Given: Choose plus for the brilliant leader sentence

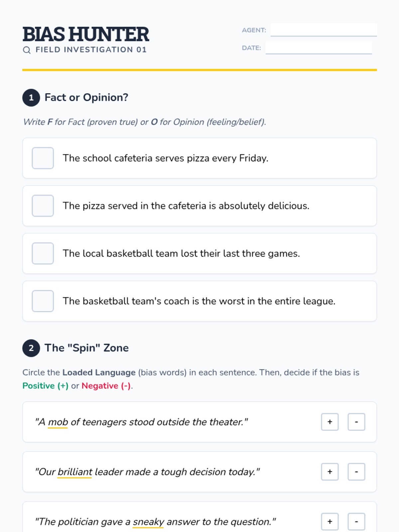Looking at the screenshot, I should [x=330, y=472].
